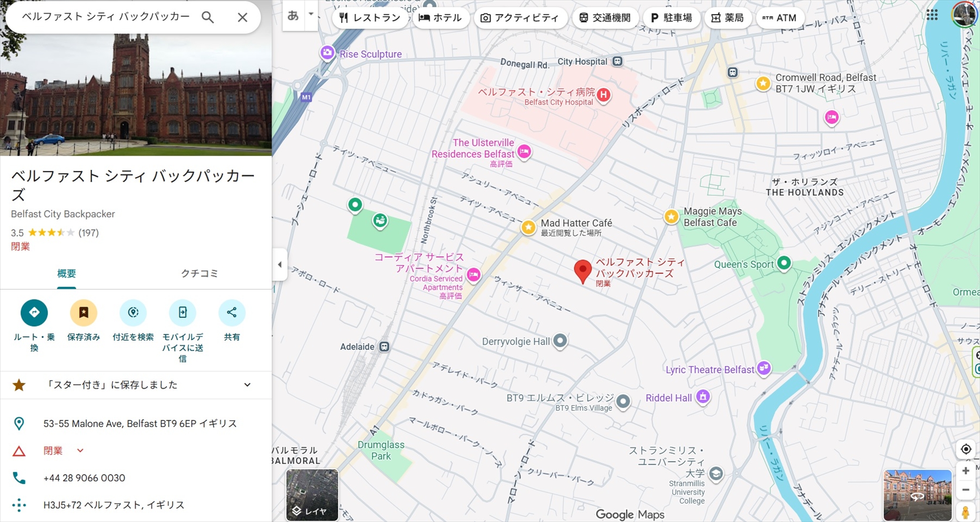
Task: Open directions with ルート・乗換 button
Action: (34, 312)
